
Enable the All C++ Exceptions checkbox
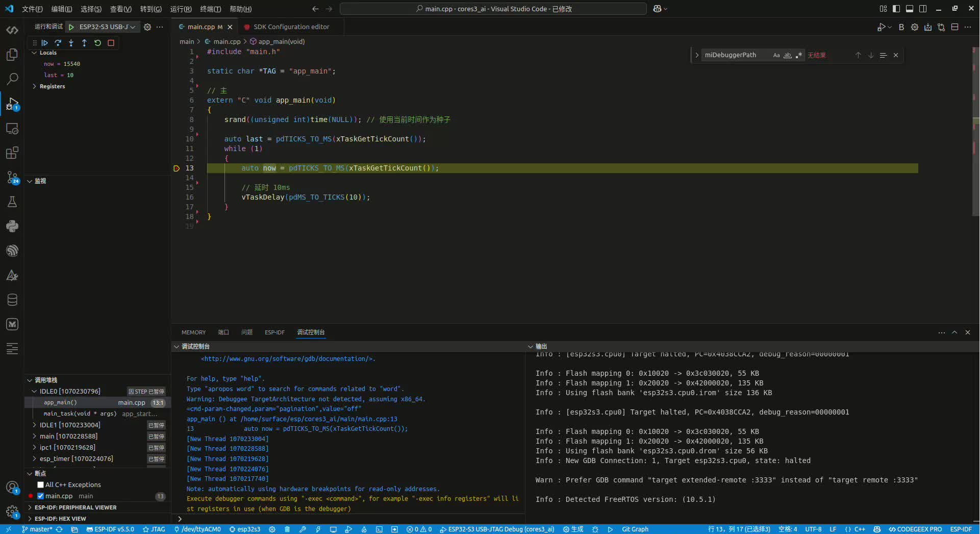[40, 485]
